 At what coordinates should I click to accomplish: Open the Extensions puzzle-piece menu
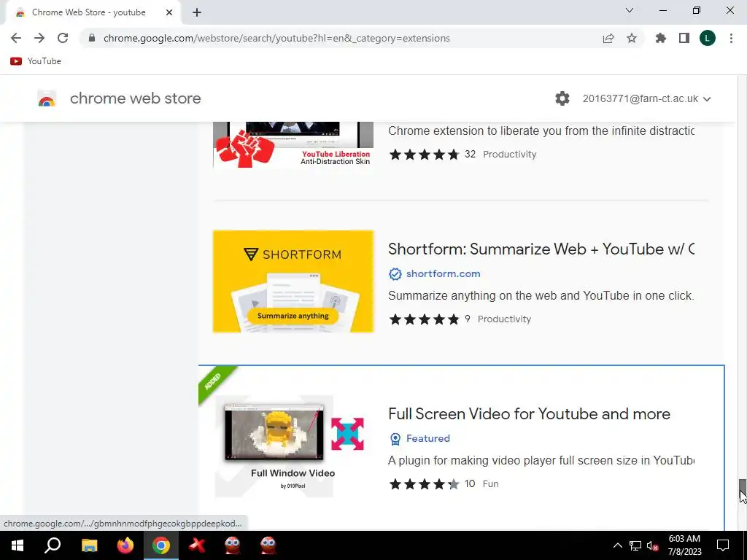[661, 38]
